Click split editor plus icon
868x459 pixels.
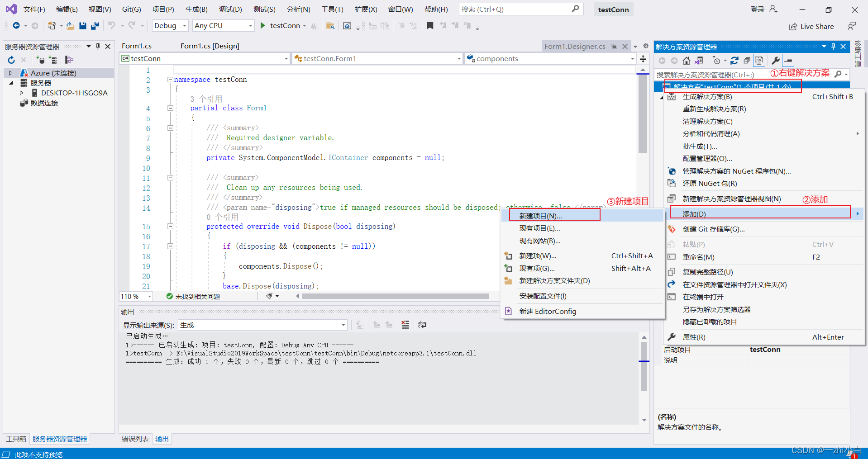(643, 59)
